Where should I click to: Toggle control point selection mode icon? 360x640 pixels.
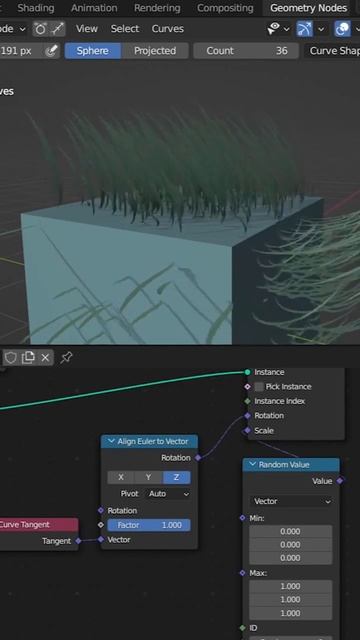(41, 29)
